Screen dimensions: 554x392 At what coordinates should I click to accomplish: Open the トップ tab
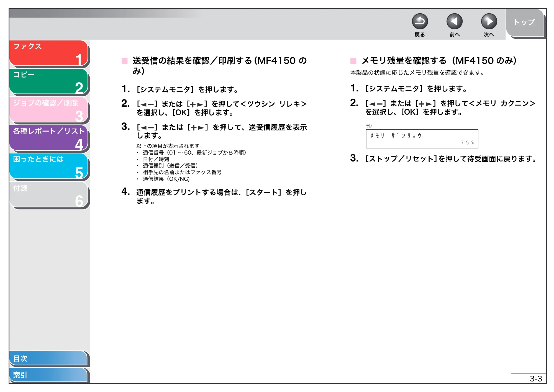525,23
